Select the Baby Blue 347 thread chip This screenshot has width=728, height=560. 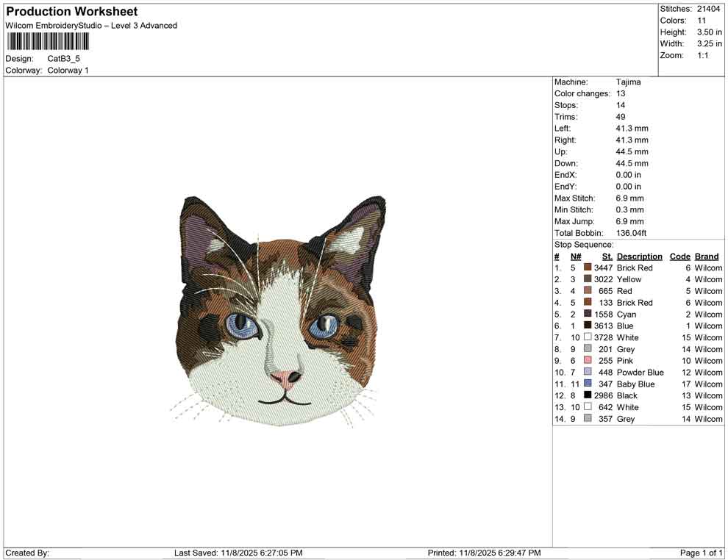pyautogui.click(x=588, y=384)
